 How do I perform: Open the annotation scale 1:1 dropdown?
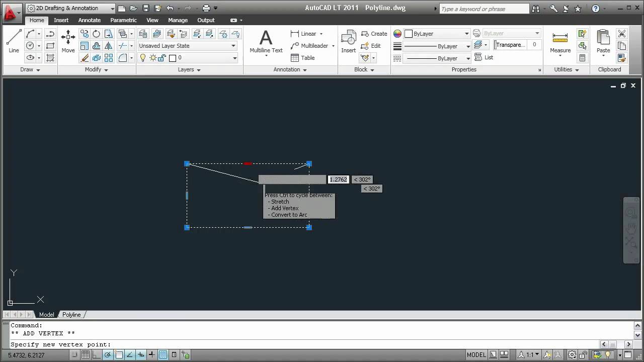529,355
